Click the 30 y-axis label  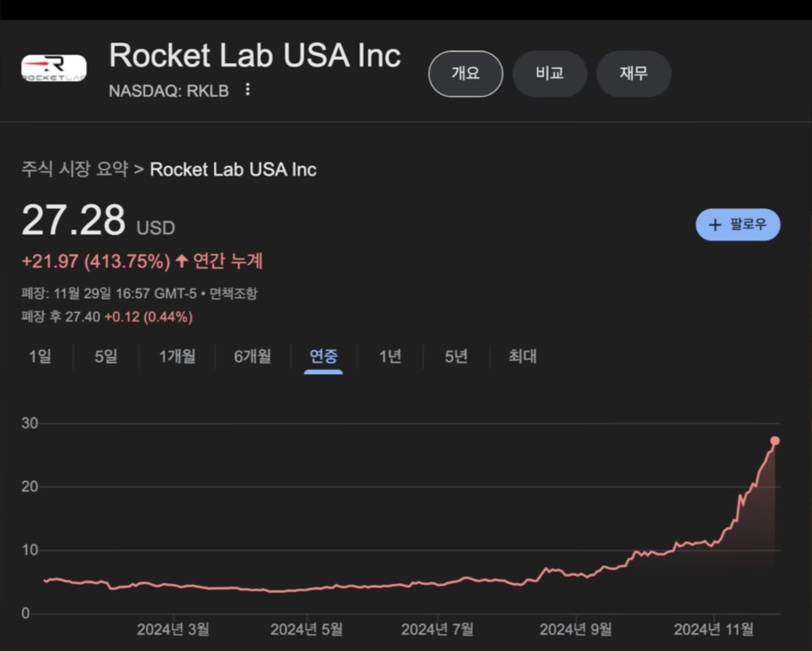tap(30, 423)
